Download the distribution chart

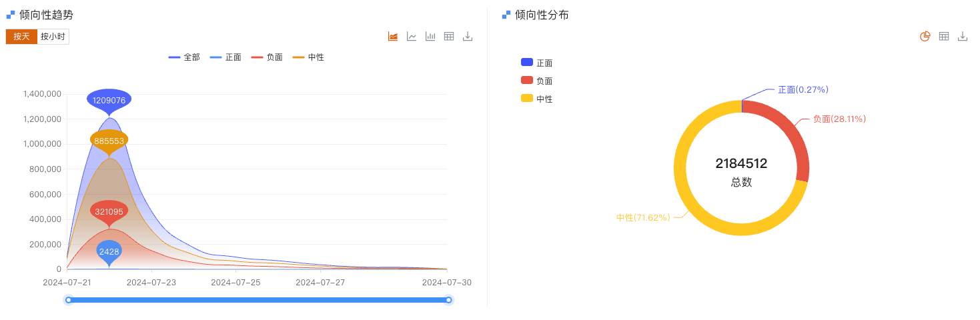tap(963, 36)
